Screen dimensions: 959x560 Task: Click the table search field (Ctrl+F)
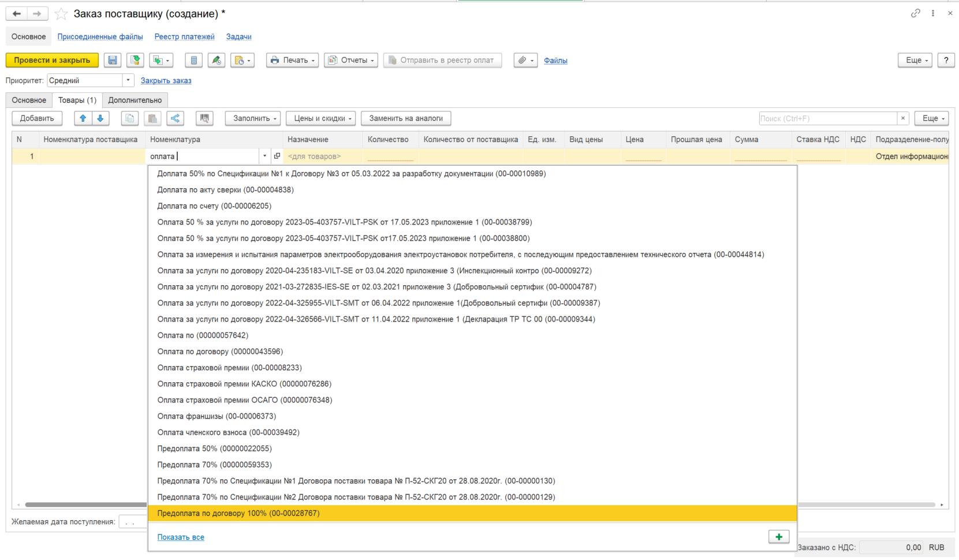828,118
